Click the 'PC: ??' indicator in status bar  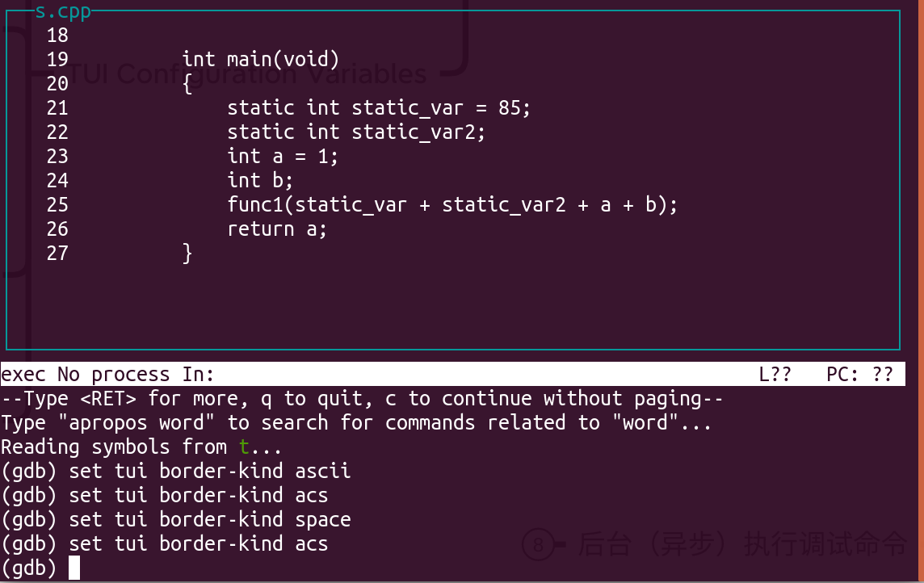859,375
